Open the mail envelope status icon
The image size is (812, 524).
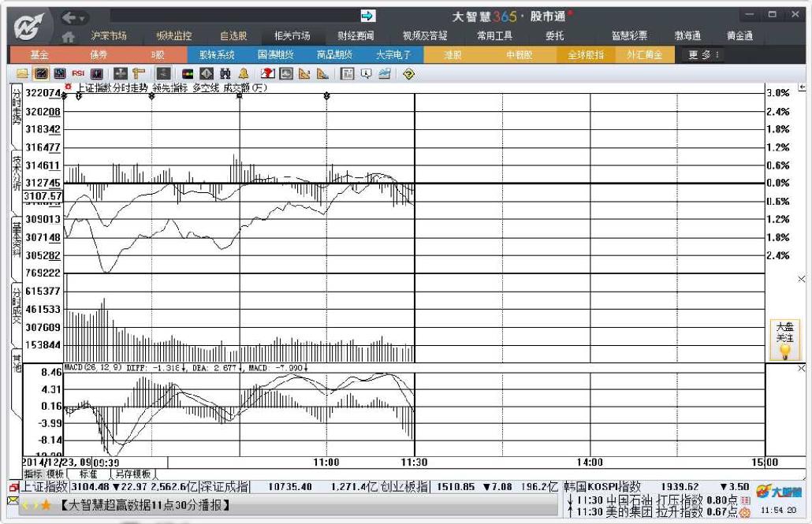pos(13,500)
